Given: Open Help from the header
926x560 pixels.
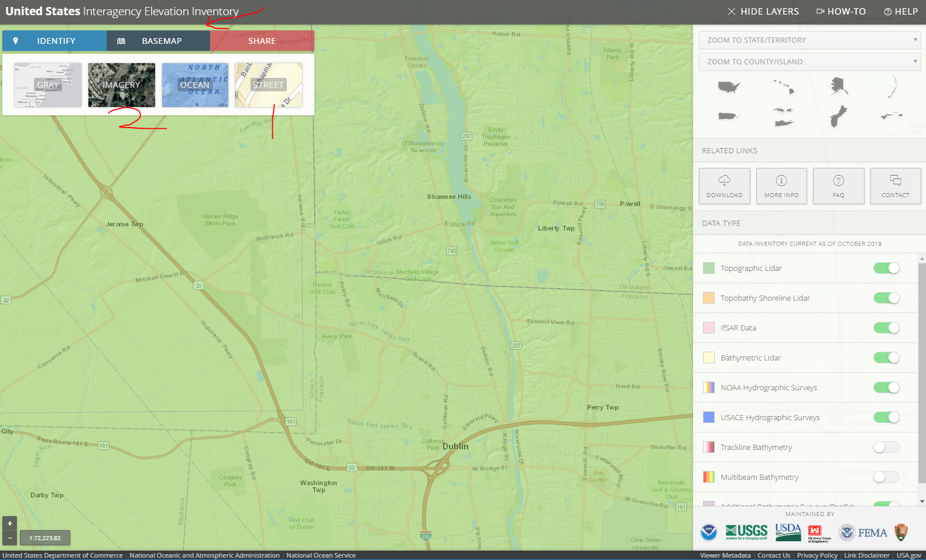Looking at the screenshot, I should 901,11.
